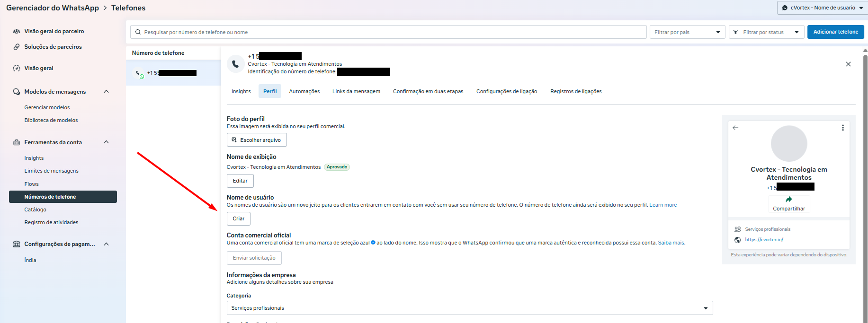
Task: Click the back arrow in profile preview
Action: click(735, 128)
